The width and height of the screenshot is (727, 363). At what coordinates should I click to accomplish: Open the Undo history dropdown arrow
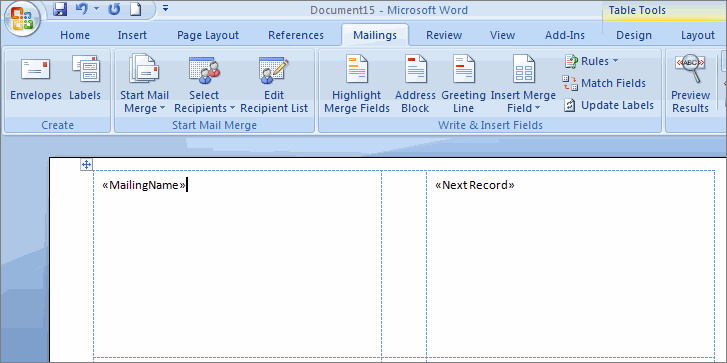(96, 9)
